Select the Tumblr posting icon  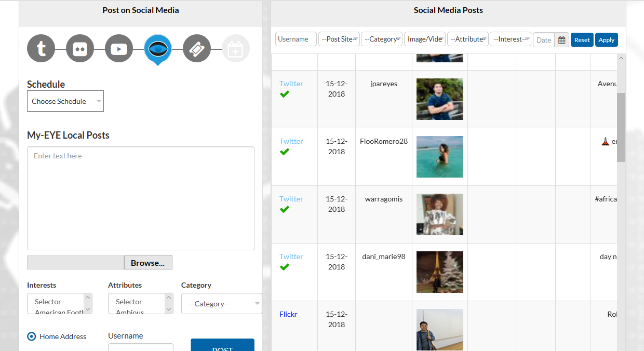pyautogui.click(x=41, y=49)
